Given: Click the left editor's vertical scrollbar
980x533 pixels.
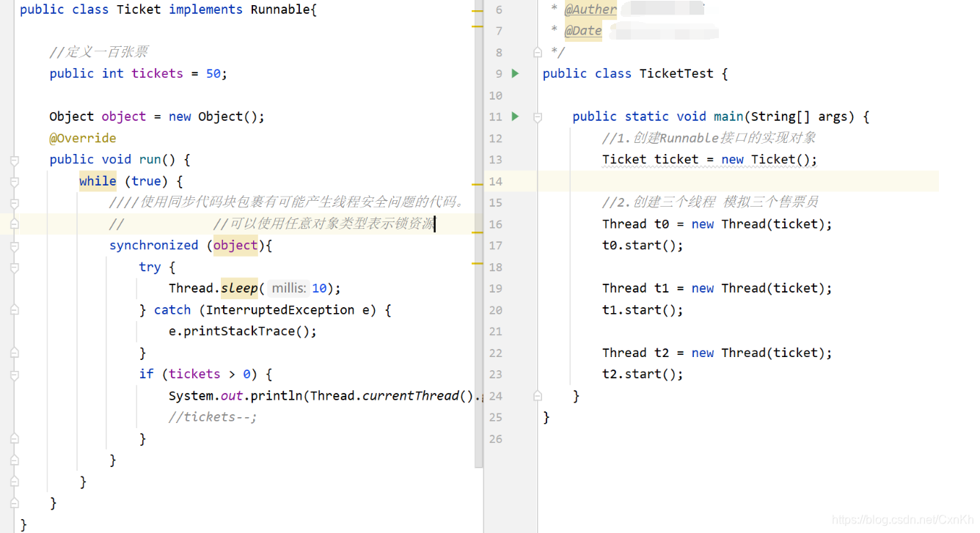Looking at the screenshot, I should [479, 235].
